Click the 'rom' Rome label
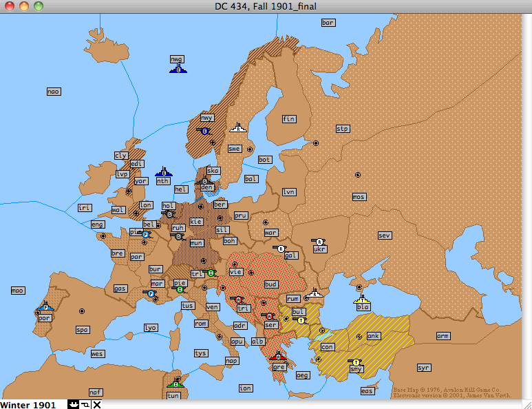 click(x=201, y=324)
